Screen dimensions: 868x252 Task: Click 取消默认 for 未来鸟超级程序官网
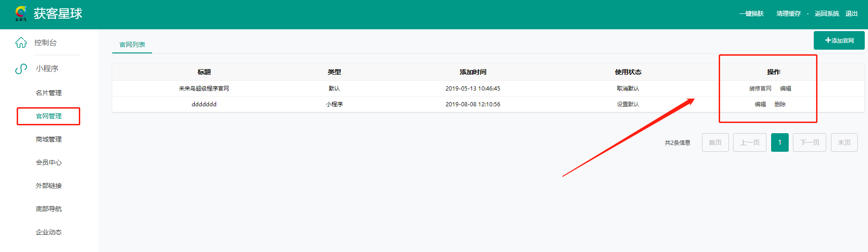[628, 88]
